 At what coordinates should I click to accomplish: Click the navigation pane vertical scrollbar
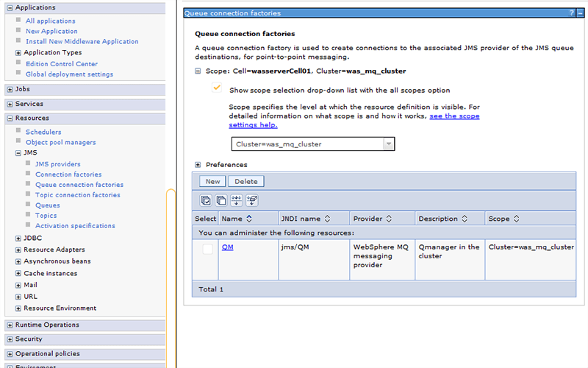(x=171, y=278)
